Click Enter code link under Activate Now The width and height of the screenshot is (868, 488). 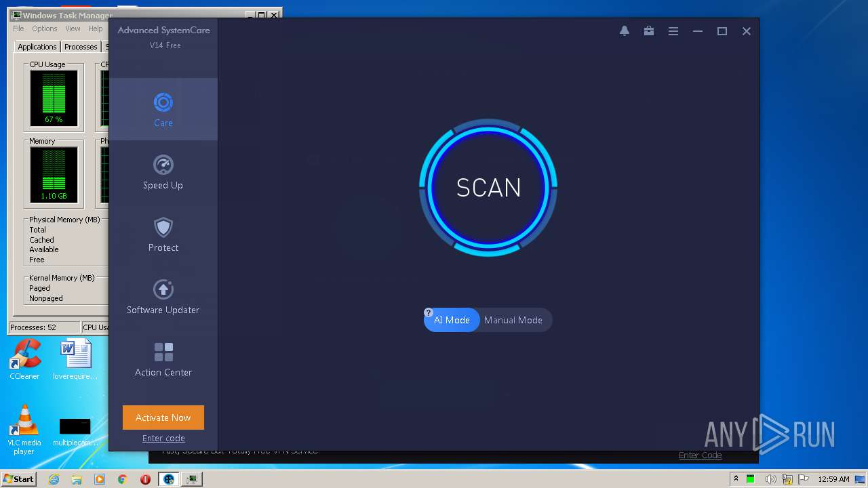tap(163, 439)
